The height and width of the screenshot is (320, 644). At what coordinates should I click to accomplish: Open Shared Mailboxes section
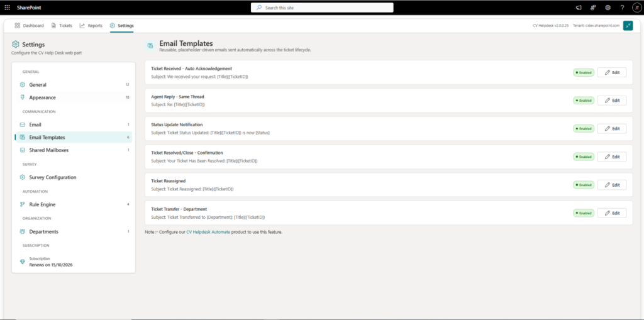pos(74,150)
